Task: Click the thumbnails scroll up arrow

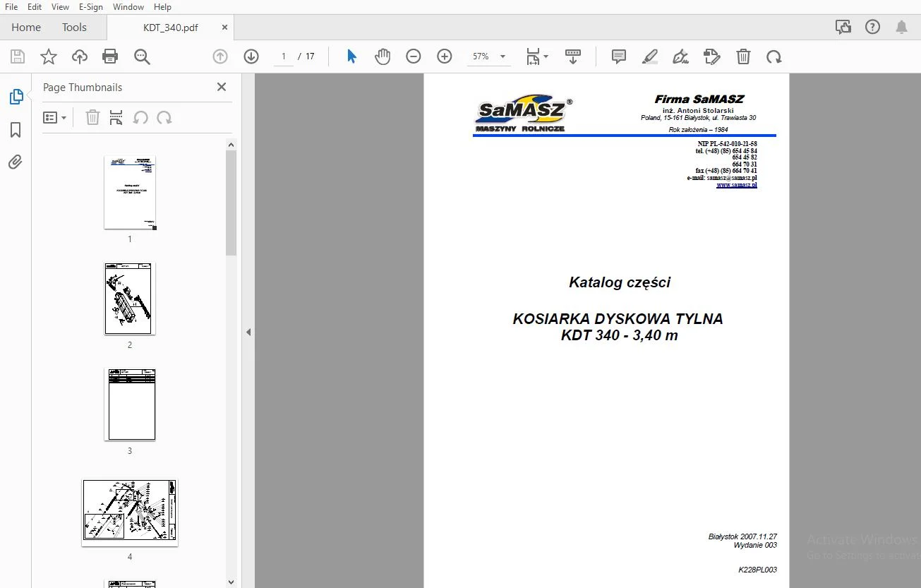Action: click(x=231, y=145)
